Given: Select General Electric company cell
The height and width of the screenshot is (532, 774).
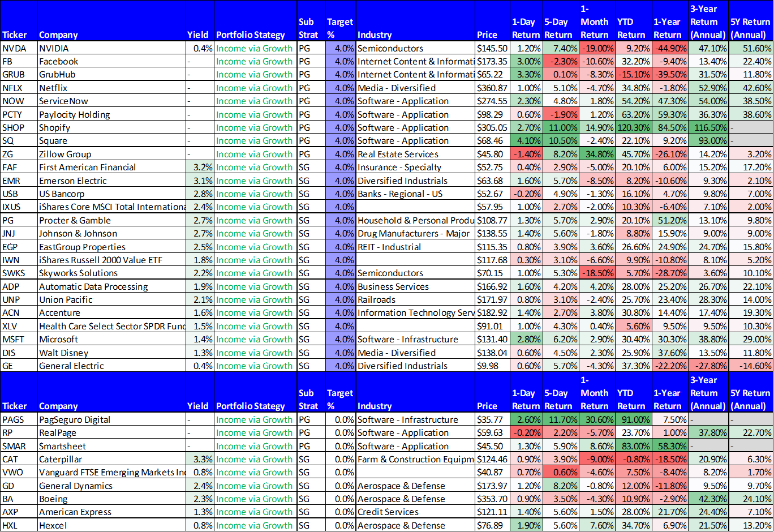Looking at the screenshot, I should (x=111, y=366).
